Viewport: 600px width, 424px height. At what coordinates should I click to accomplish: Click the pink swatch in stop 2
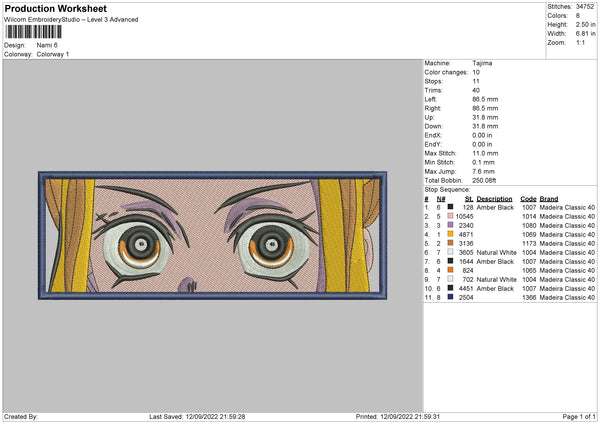450,215
